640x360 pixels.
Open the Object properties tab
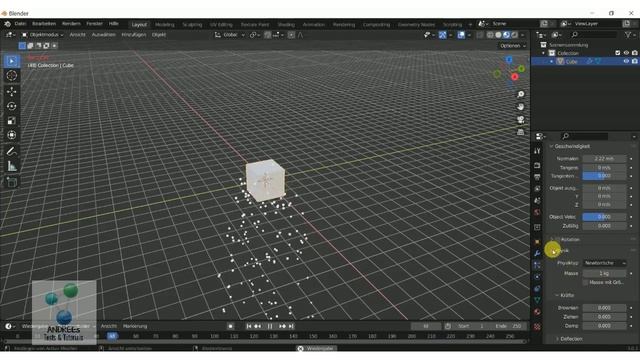click(537, 242)
